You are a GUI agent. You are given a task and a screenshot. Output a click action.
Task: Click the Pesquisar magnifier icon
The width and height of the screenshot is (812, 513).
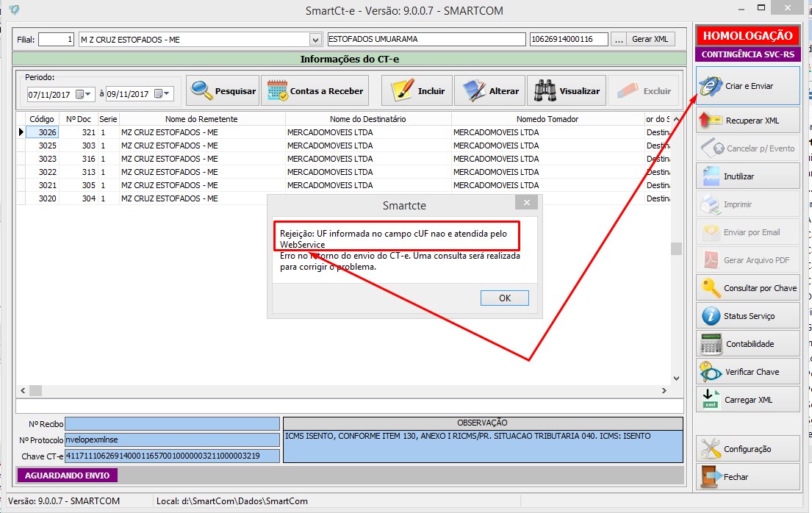[201, 90]
